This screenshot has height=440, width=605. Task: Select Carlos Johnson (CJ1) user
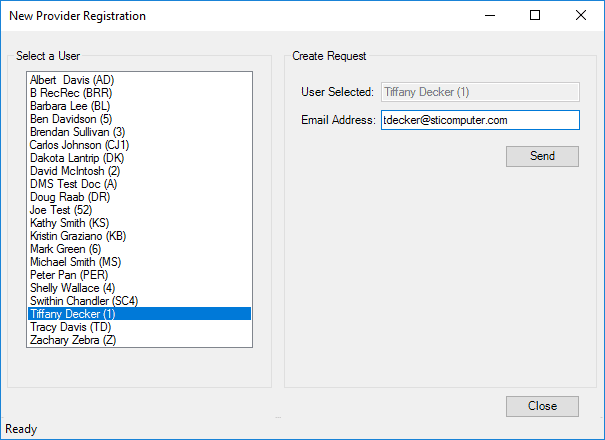(x=139, y=145)
